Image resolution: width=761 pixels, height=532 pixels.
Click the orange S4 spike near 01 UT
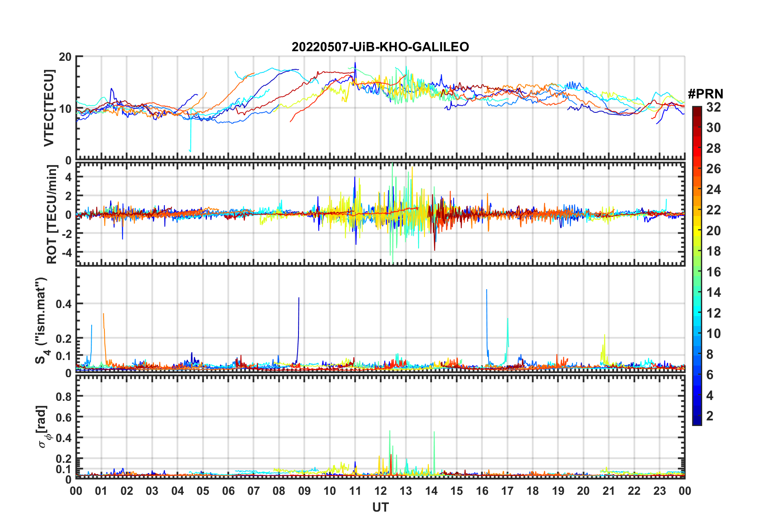coord(104,336)
